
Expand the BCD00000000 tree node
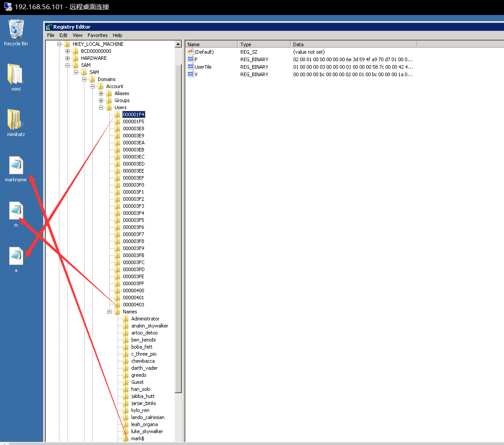pos(67,51)
